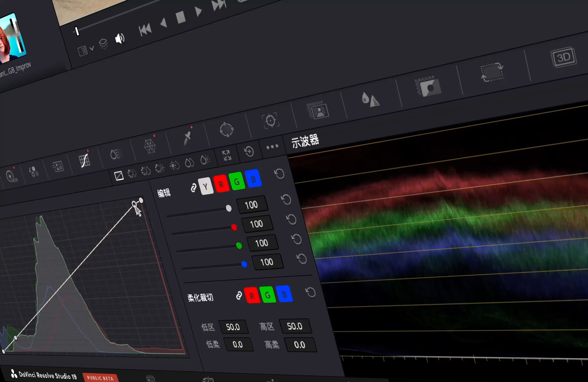Reset the edit channel curves row
Viewport: 588px width, 382px height.
pyautogui.click(x=279, y=174)
